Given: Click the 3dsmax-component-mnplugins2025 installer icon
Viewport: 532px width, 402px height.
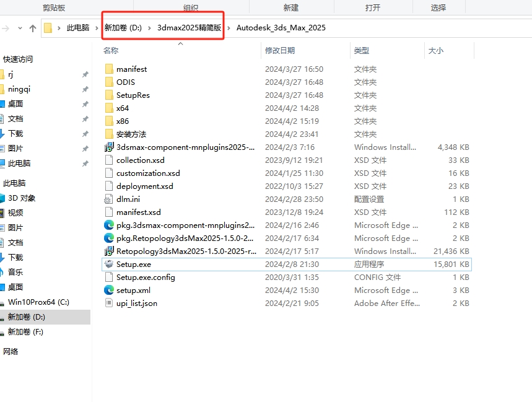Looking at the screenshot, I should pyautogui.click(x=109, y=147).
